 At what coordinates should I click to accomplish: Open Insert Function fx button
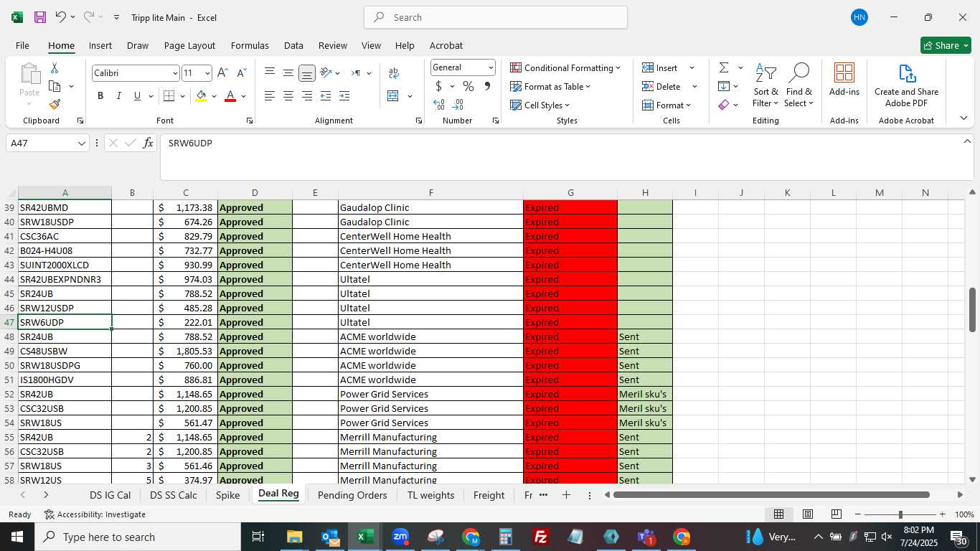click(x=148, y=143)
